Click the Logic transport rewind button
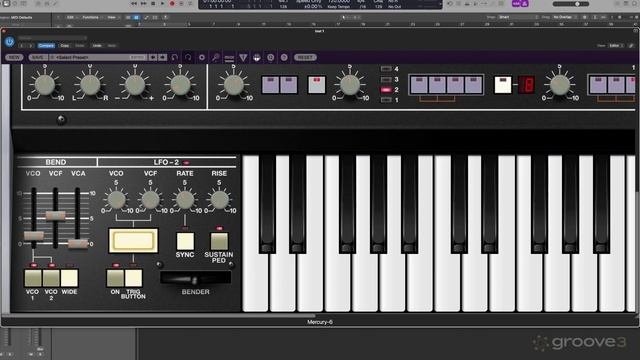The image size is (640, 360). click(x=134, y=3)
